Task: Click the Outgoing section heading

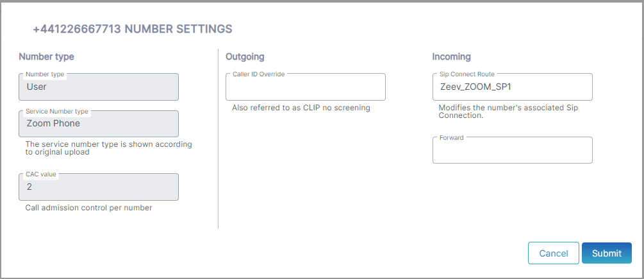Action: (245, 57)
